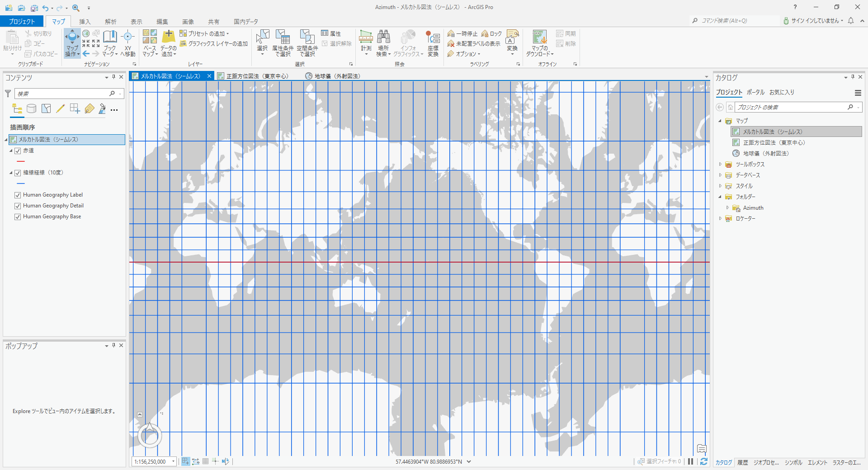Image resolution: width=868 pixels, height=470 pixels.
Task: Click the プロジェクトの検索 search field
Action: coord(790,107)
